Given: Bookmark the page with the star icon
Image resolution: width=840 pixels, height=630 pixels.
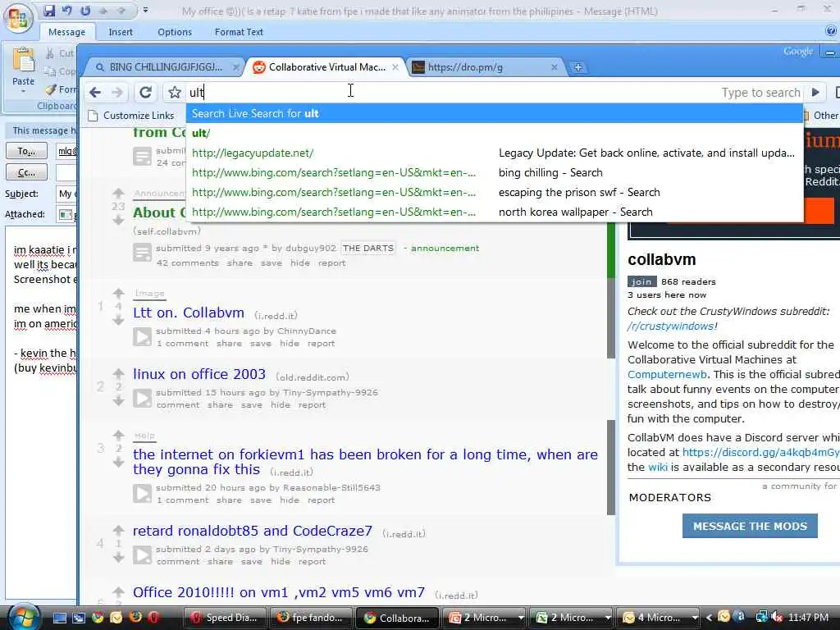Looking at the screenshot, I should coord(175,92).
